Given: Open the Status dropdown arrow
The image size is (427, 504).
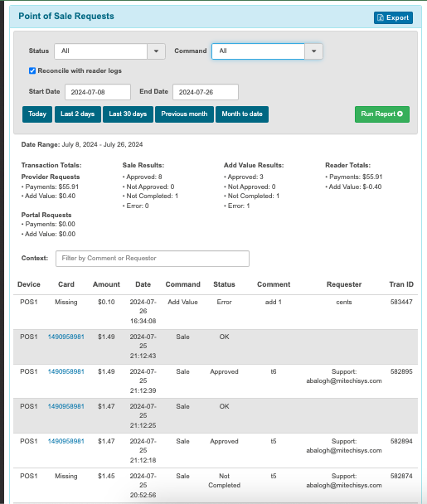Looking at the screenshot, I should point(156,51).
